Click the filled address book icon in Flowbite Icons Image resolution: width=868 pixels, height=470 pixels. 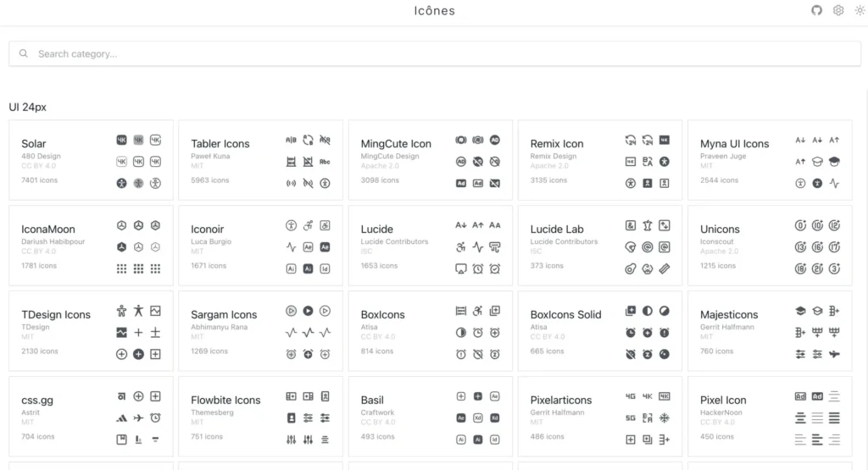(292, 418)
